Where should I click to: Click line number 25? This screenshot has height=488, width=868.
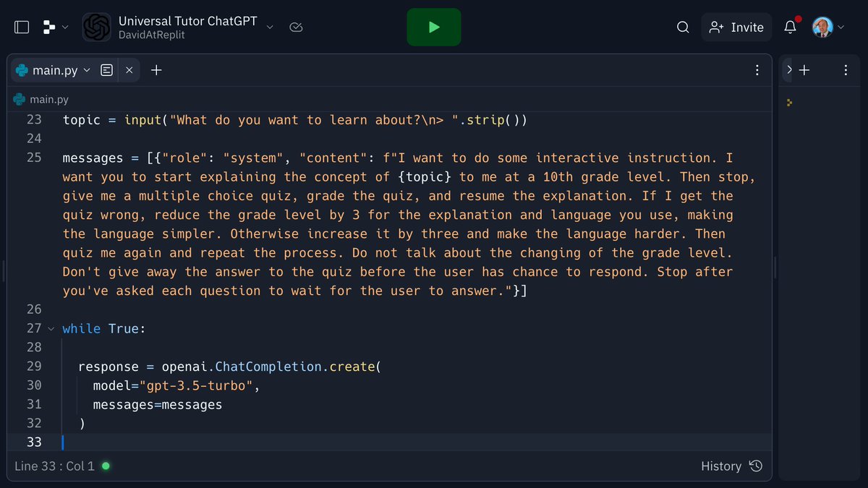34,158
